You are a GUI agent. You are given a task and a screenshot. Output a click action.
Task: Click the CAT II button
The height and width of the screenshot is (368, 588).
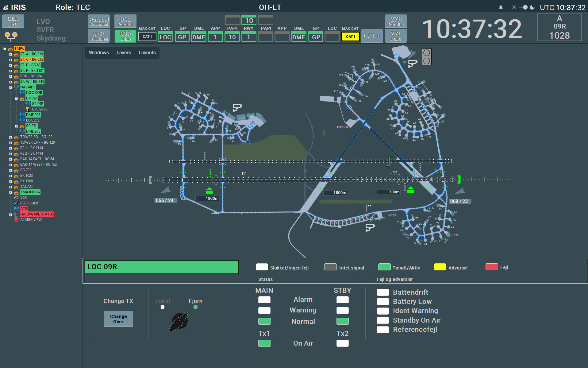tap(372, 36)
